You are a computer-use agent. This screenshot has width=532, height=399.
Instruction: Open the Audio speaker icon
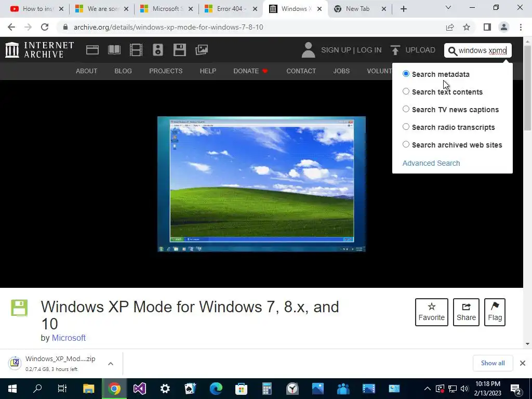click(158, 50)
